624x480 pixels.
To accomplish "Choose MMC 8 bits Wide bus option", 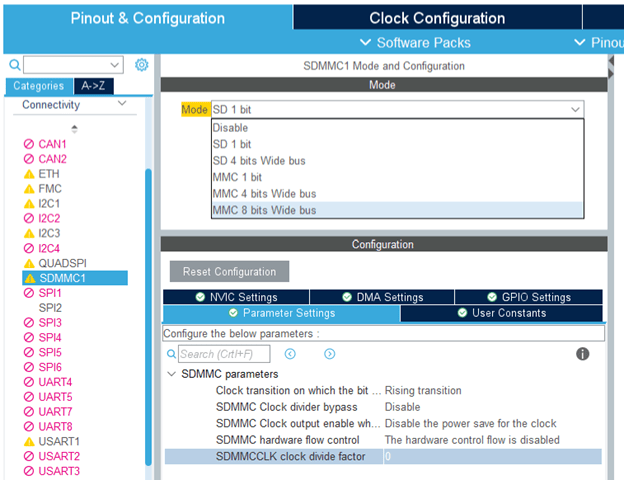I will tap(264, 210).
